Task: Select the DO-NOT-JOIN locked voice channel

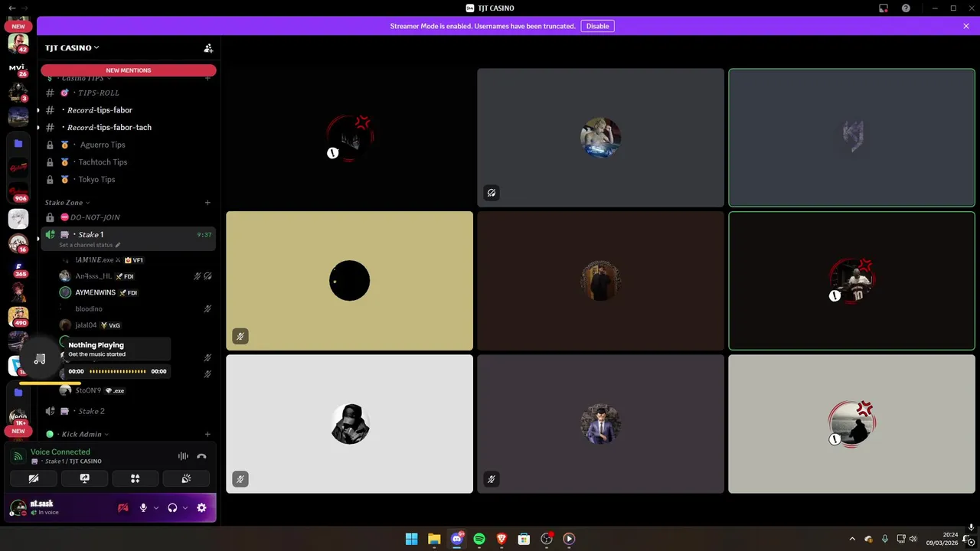Action: 128,217
